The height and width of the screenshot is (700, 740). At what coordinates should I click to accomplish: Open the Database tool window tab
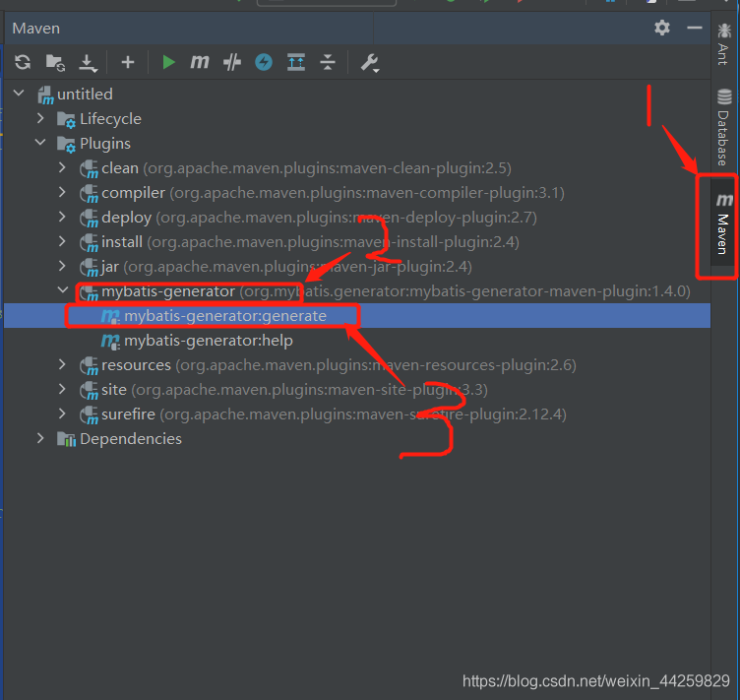coord(723,127)
